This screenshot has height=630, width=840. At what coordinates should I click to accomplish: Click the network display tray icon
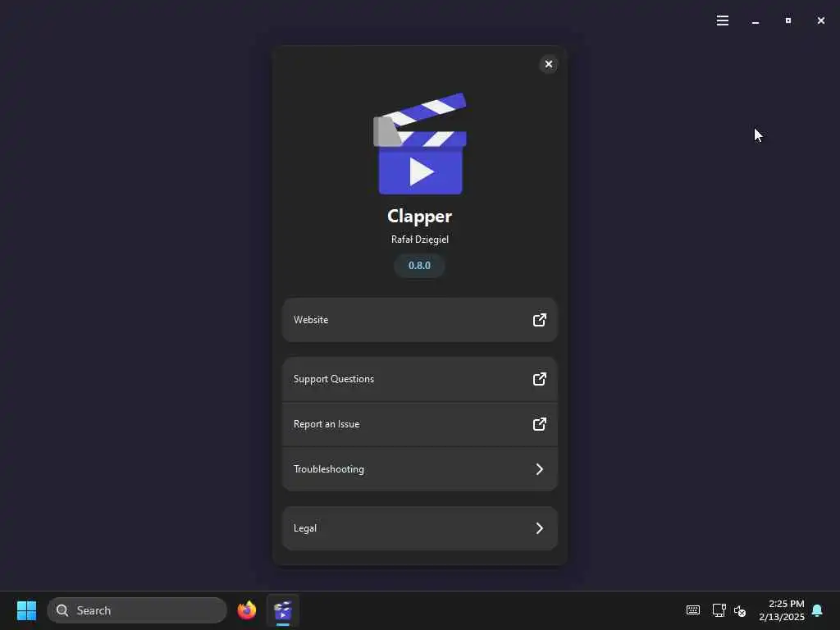pos(719,610)
